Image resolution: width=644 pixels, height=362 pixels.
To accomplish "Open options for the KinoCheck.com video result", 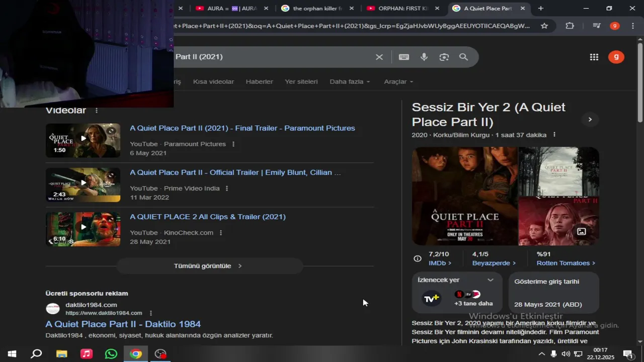I will pyautogui.click(x=220, y=233).
